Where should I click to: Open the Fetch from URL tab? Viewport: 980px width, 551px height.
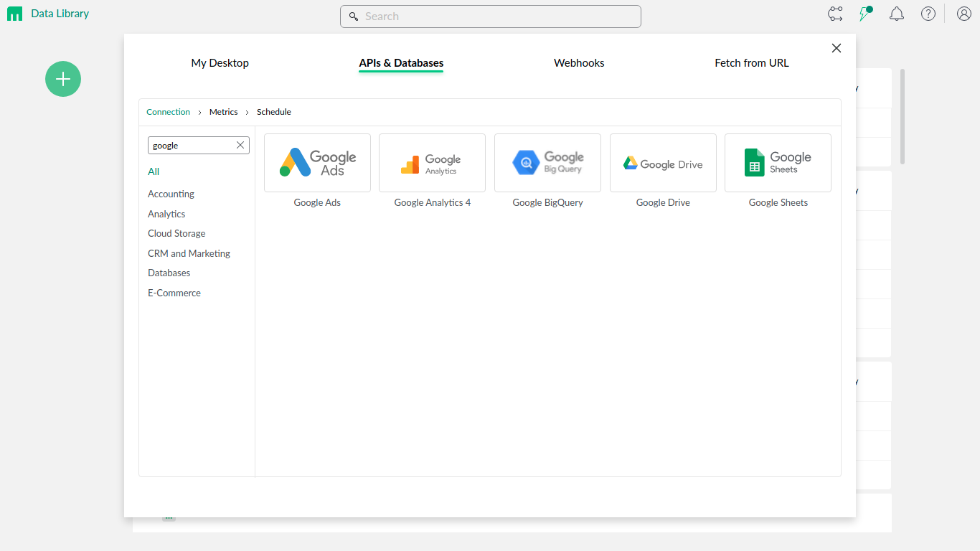click(752, 63)
